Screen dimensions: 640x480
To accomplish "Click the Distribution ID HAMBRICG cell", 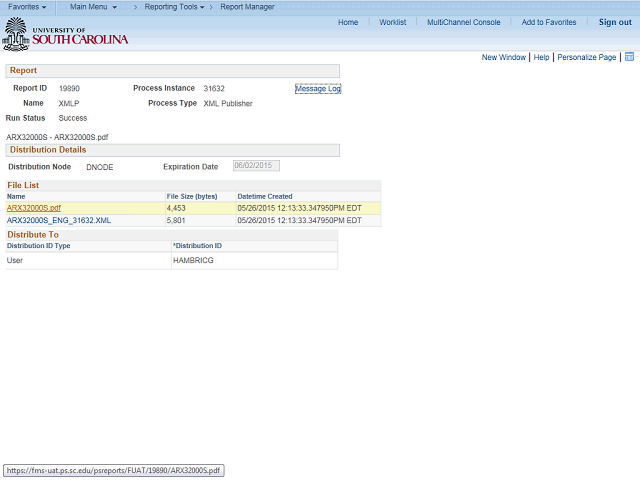I will click(x=254, y=260).
